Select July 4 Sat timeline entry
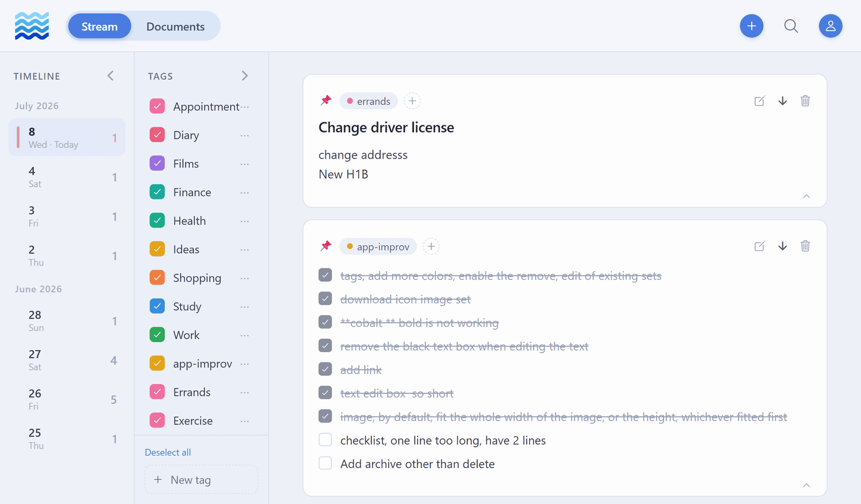 pos(67,177)
